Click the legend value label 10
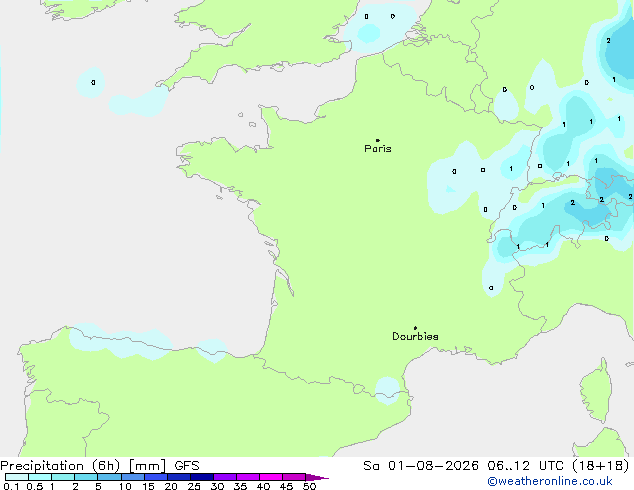Viewport: 634px width, 490px height. pos(125,486)
